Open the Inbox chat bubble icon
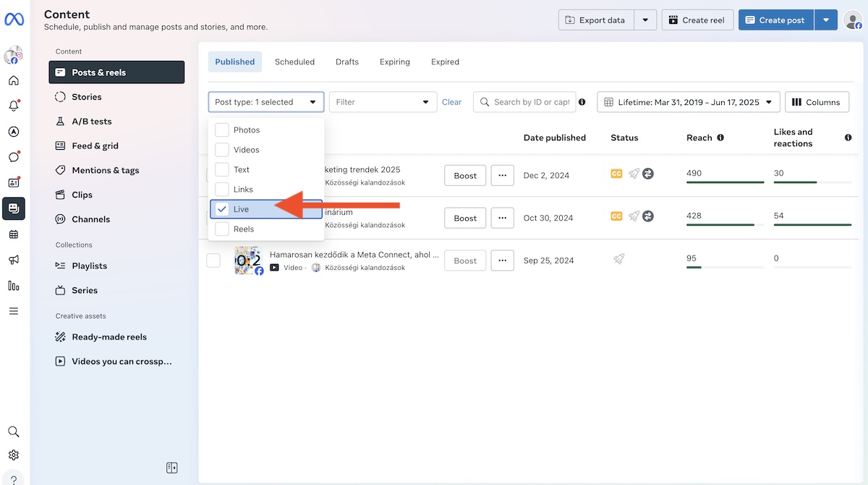 point(14,157)
